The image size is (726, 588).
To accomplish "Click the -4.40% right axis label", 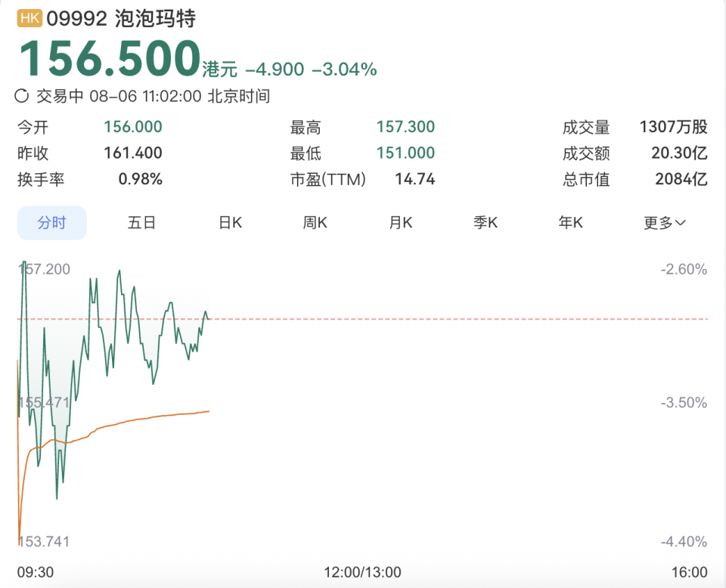I will [x=684, y=541].
